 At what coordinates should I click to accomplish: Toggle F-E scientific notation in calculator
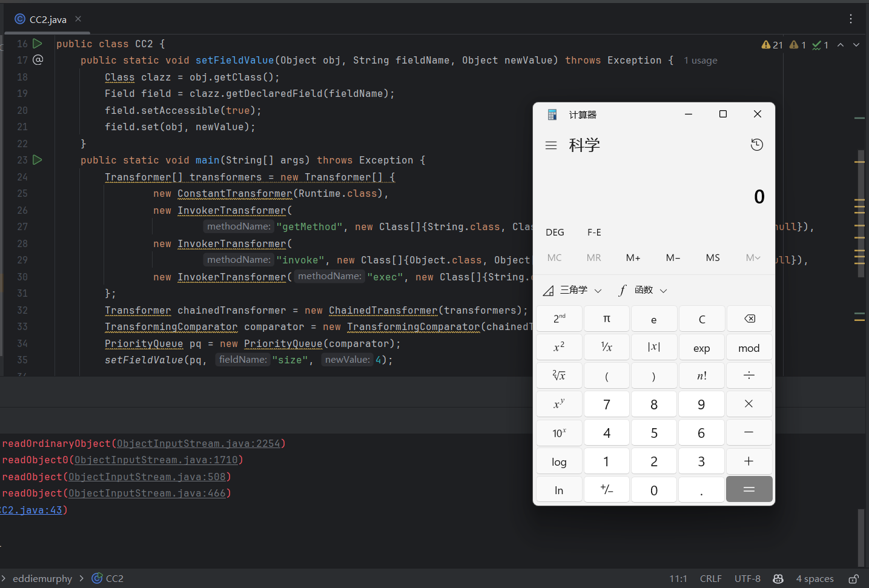pos(594,233)
